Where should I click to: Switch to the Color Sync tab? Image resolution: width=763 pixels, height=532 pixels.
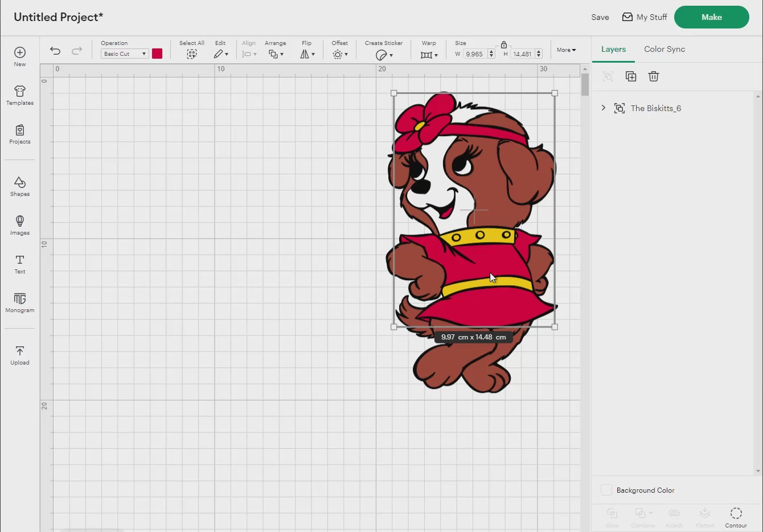tap(664, 49)
